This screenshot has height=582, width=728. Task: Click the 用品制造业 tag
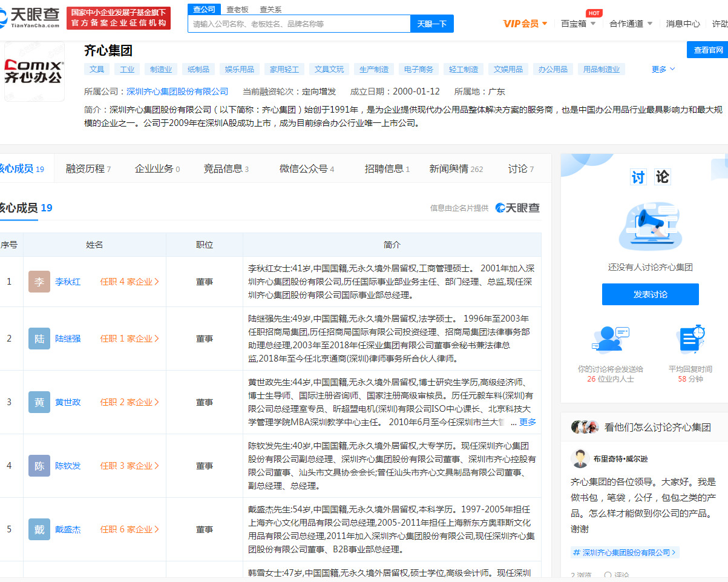pyautogui.click(x=602, y=69)
